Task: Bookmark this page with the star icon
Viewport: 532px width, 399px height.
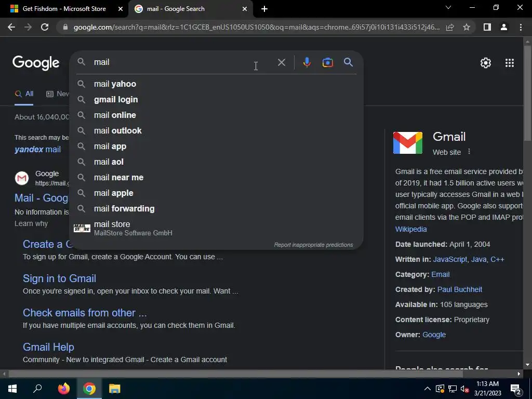Action: coord(467,27)
